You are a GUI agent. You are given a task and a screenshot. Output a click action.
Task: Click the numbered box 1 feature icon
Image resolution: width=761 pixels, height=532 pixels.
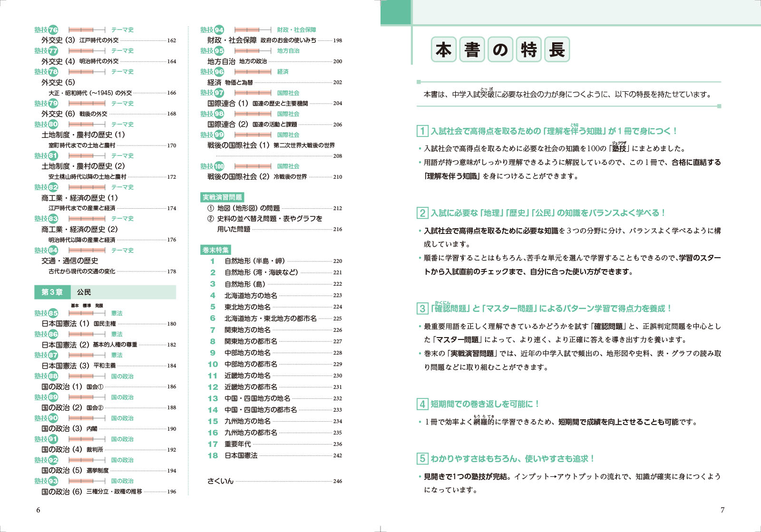422,131
